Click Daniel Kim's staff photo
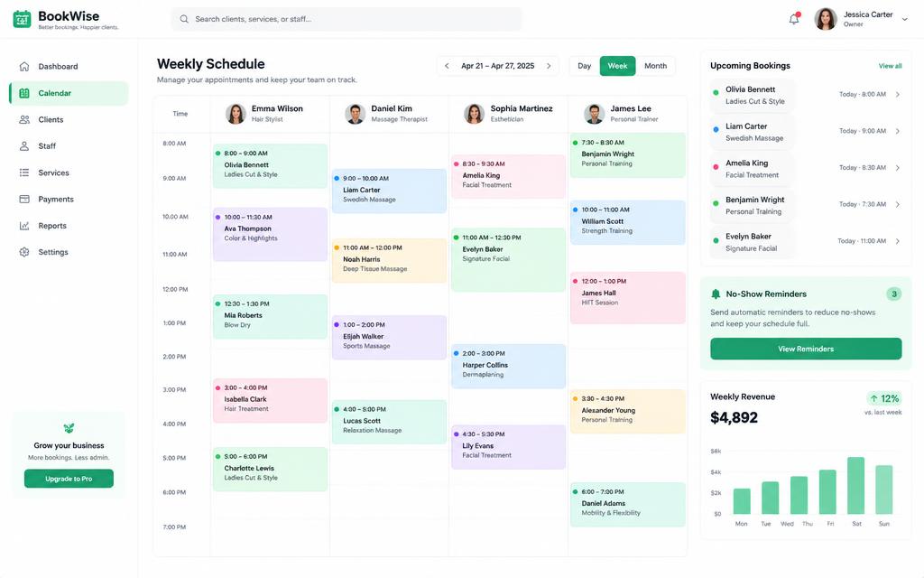This screenshot has height=578, width=924. (356, 113)
